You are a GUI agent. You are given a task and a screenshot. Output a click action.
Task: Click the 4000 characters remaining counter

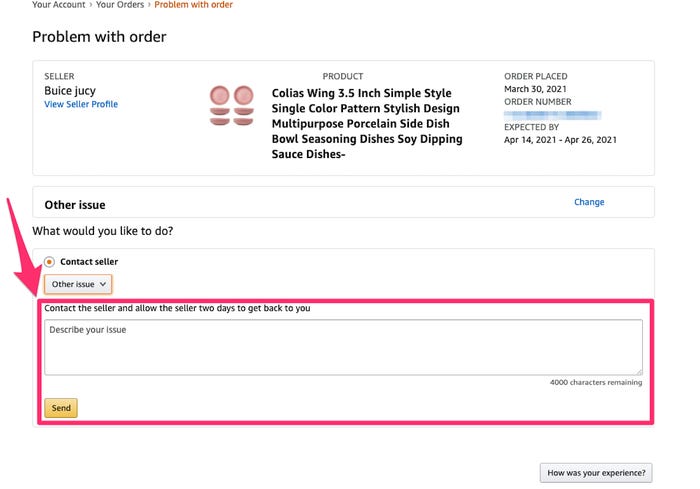(596, 382)
